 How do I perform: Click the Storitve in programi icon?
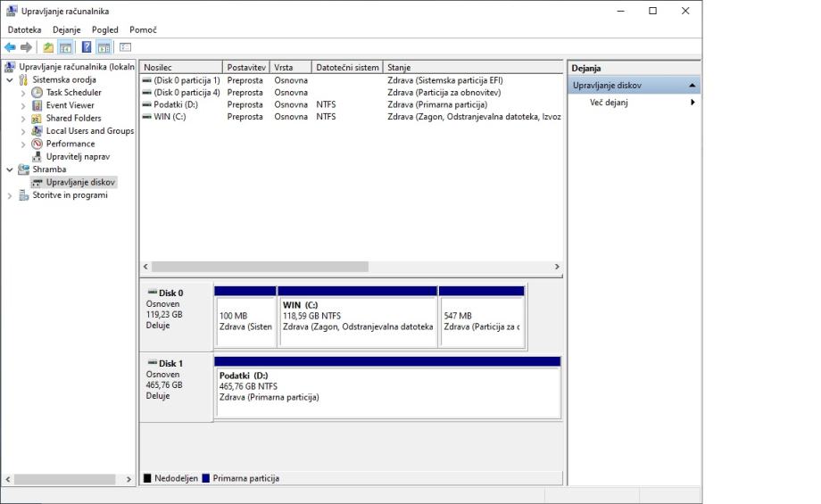pyautogui.click(x=23, y=195)
